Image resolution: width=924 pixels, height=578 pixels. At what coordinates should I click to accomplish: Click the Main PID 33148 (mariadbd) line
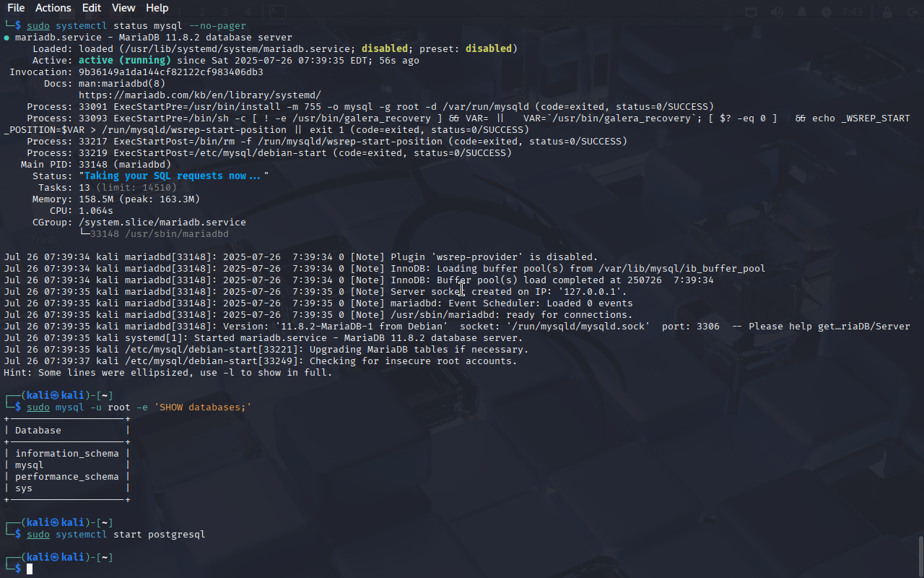click(x=96, y=165)
